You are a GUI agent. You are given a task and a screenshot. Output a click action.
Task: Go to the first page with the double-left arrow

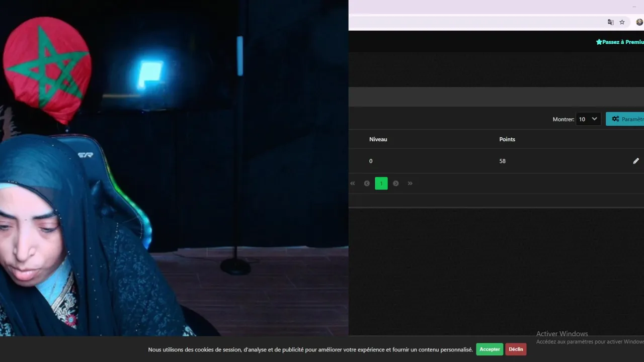pos(353,184)
